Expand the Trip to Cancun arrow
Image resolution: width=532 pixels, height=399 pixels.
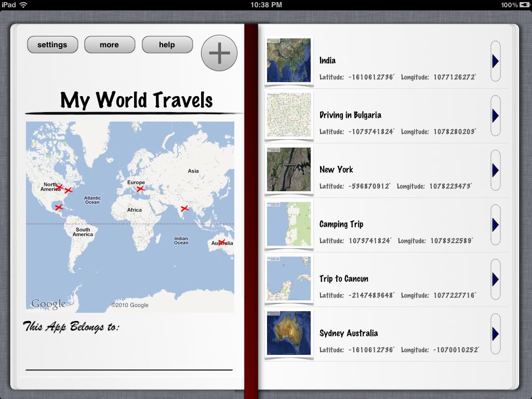[495, 279]
